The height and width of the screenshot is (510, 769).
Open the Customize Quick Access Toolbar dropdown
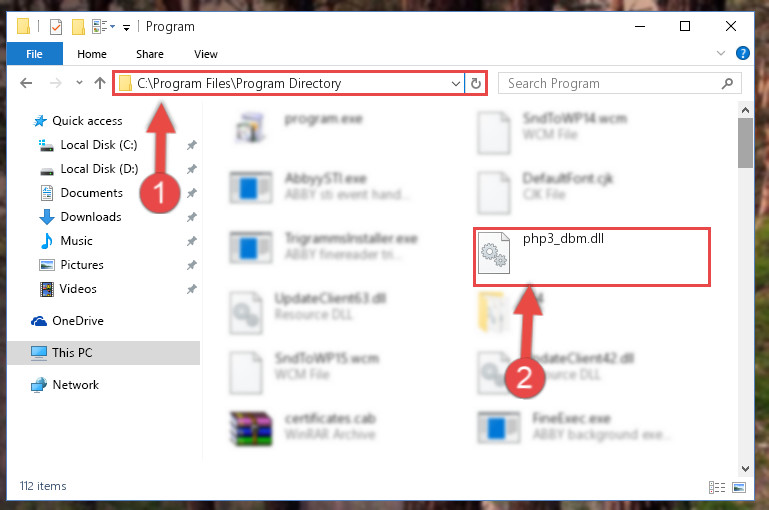[127, 27]
